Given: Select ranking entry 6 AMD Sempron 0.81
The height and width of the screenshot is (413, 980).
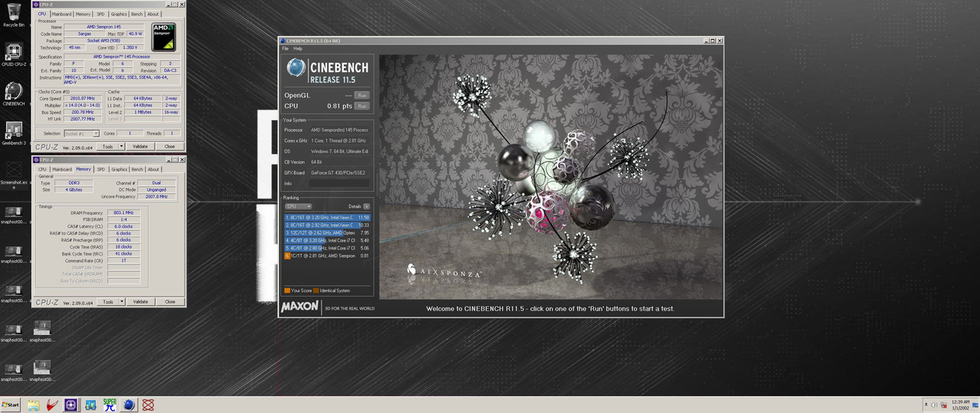Looking at the screenshot, I should 327,255.
